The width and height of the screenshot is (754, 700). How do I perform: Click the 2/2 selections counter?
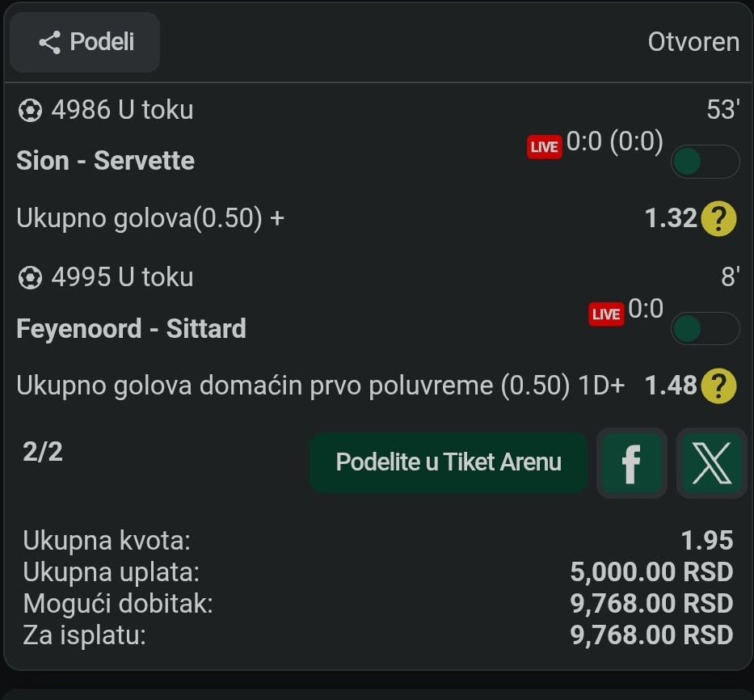[42, 452]
